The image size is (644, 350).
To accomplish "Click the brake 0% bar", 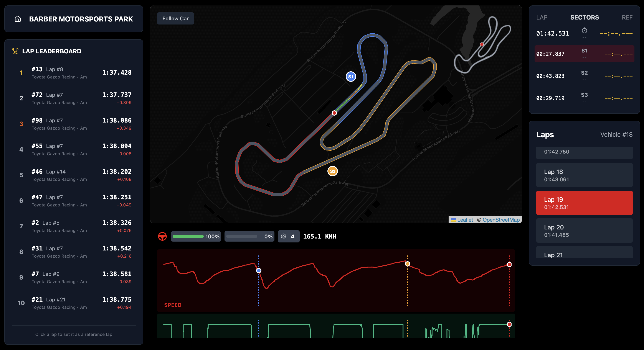I will click(241, 236).
